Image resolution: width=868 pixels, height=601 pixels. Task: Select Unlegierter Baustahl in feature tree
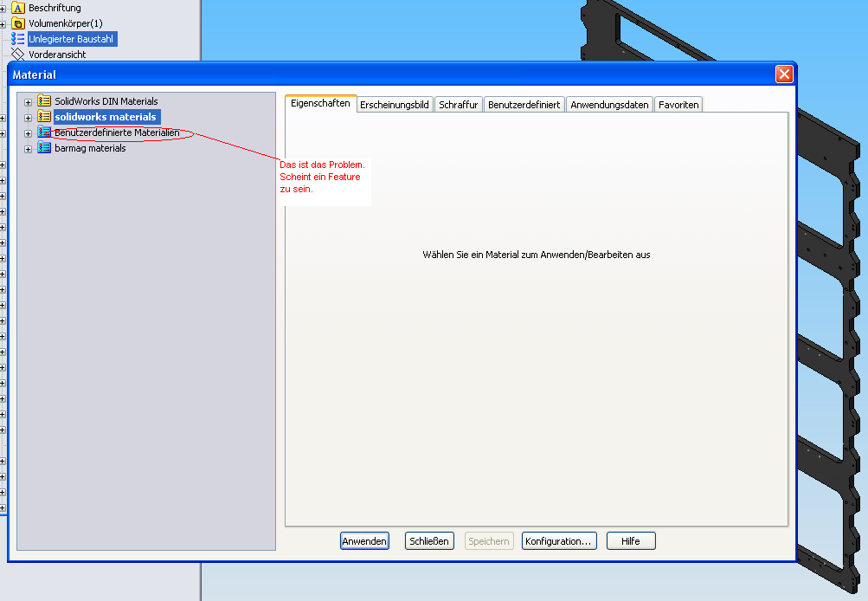click(x=72, y=39)
